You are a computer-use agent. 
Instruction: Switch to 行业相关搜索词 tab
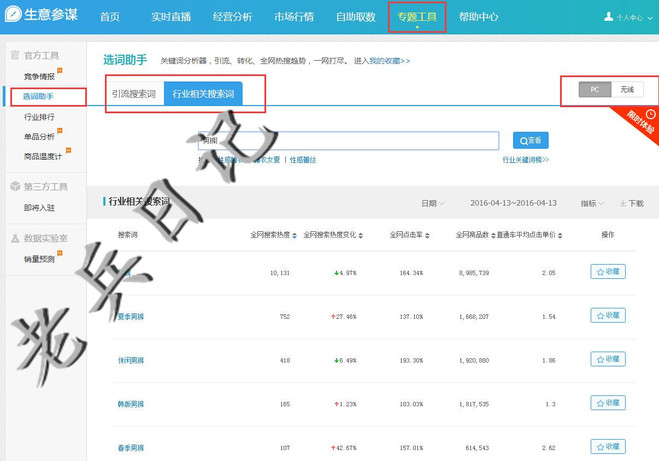pos(203,94)
